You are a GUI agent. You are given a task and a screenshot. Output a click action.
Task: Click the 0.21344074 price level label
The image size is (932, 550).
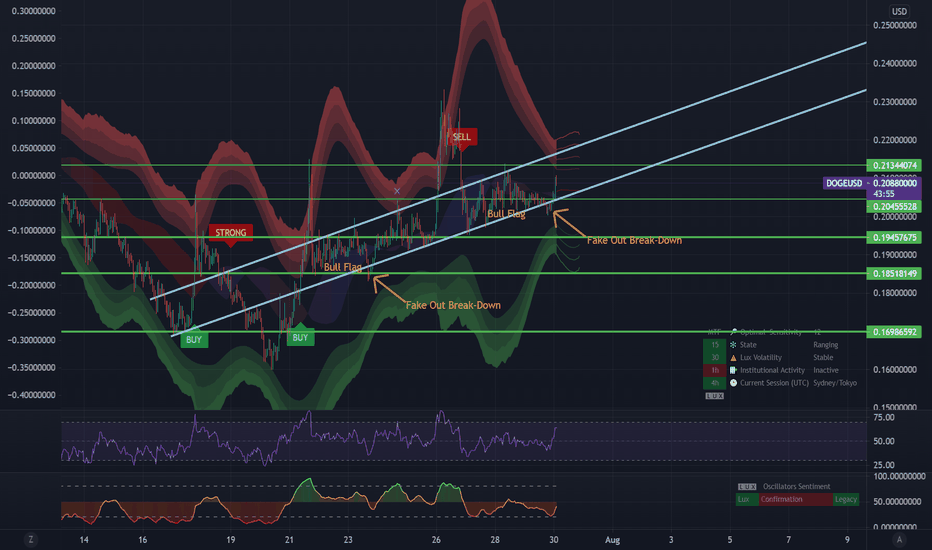[x=894, y=165]
